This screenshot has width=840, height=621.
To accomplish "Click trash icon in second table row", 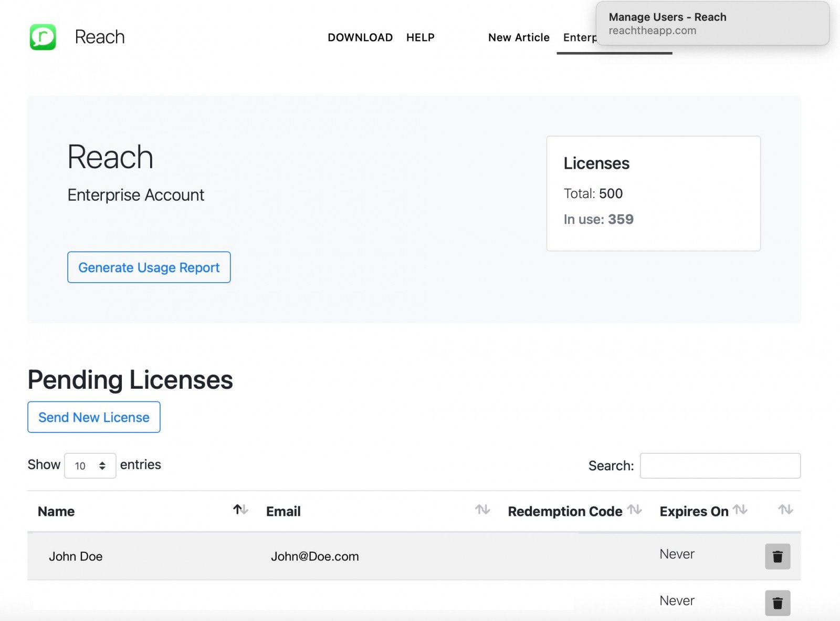I will pyautogui.click(x=777, y=603).
